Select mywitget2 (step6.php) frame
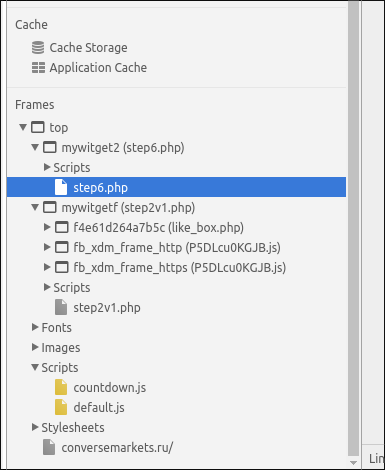The image size is (385, 470). pyautogui.click(x=123, y=148)
